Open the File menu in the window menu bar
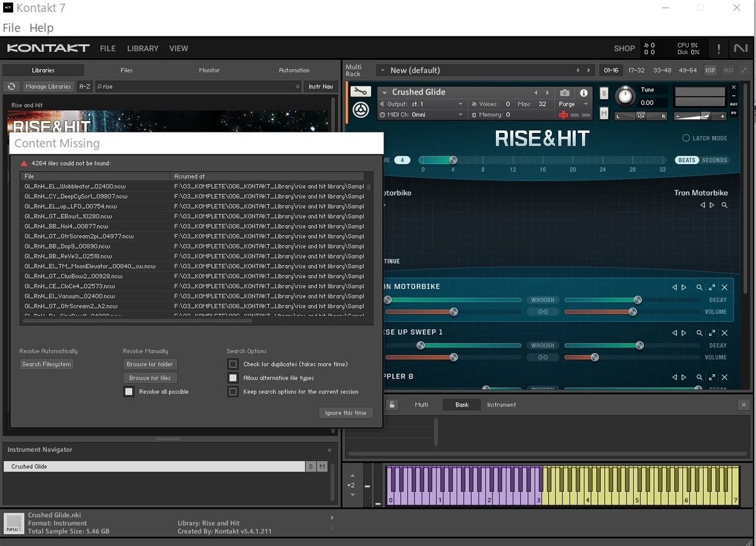Image resolution: width=756 pixels, height=546 pixels. click(x=11, y=28)
